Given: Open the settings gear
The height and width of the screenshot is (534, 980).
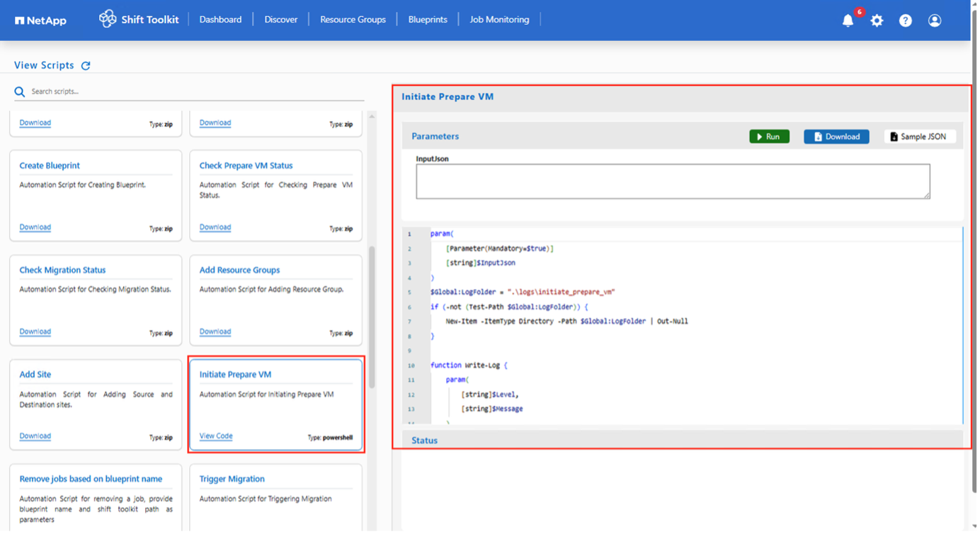Looking at the screenshot, I should tap(877, 21).
